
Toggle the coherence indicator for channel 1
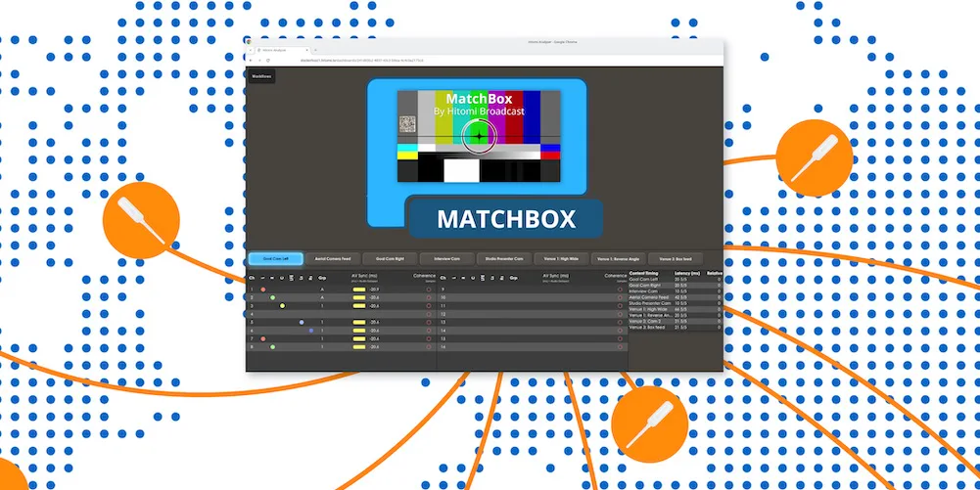pyautogui.click(x=428, y=290)
